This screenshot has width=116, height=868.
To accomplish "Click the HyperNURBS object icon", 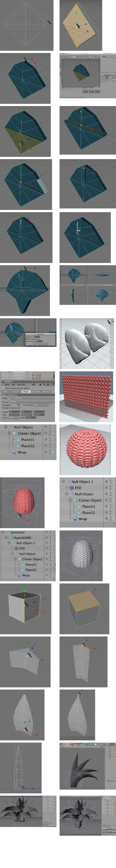I will [10, 538].
